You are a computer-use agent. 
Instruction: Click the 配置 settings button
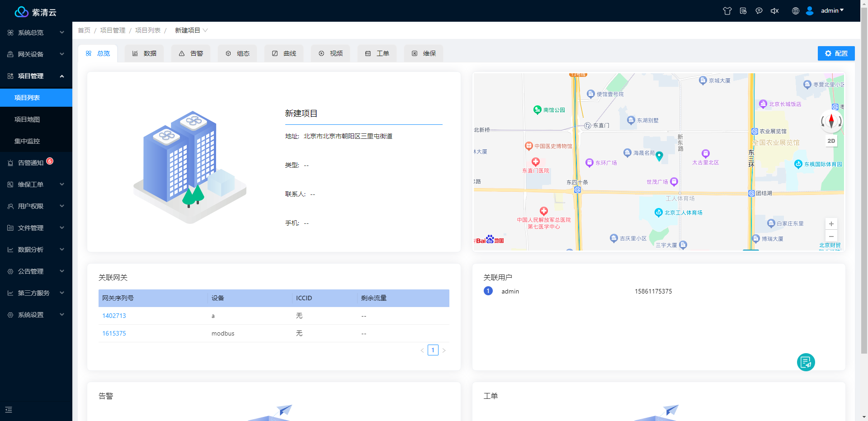click(836, 53)
